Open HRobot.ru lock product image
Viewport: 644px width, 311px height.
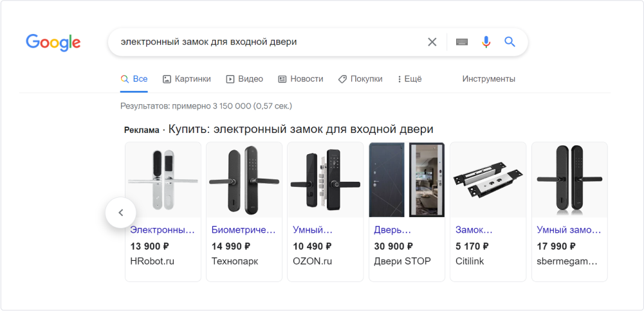pyautogui.click(x=163, y=180)
